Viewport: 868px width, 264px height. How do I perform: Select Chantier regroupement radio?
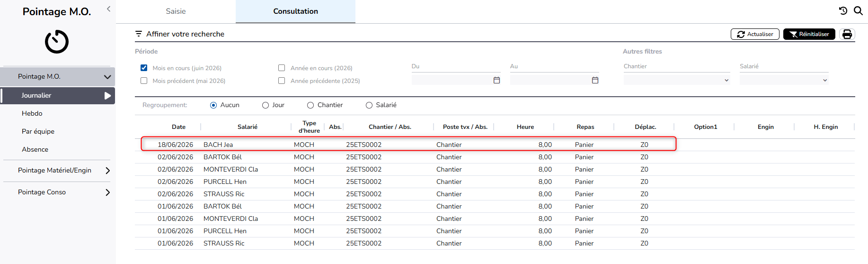tap(310, 105)
